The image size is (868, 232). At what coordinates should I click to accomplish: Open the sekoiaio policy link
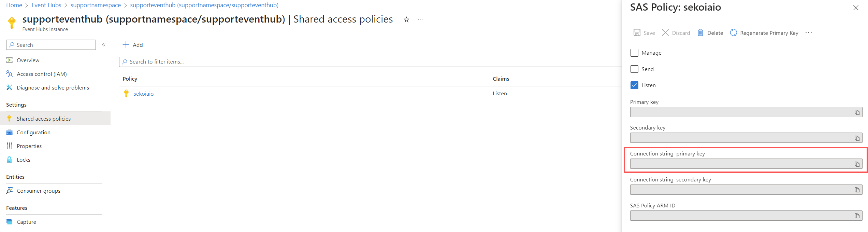tap(144, 94)
